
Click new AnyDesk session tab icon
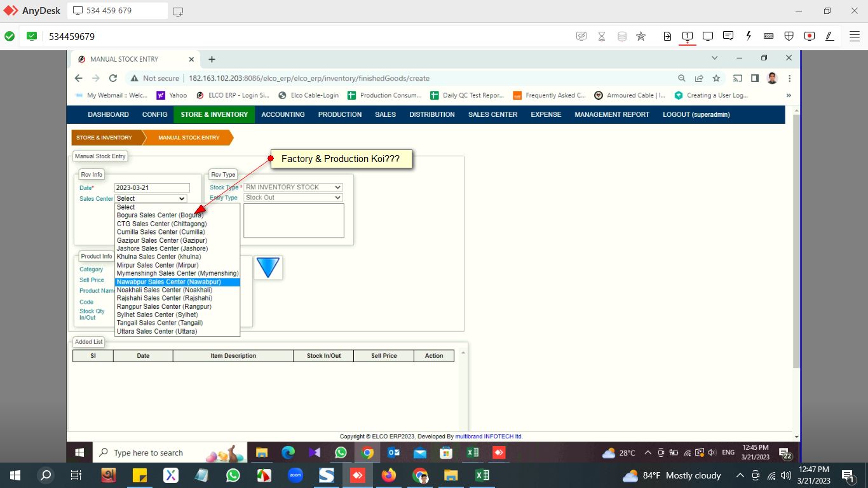pyautogui.click(x=178, y=11)
